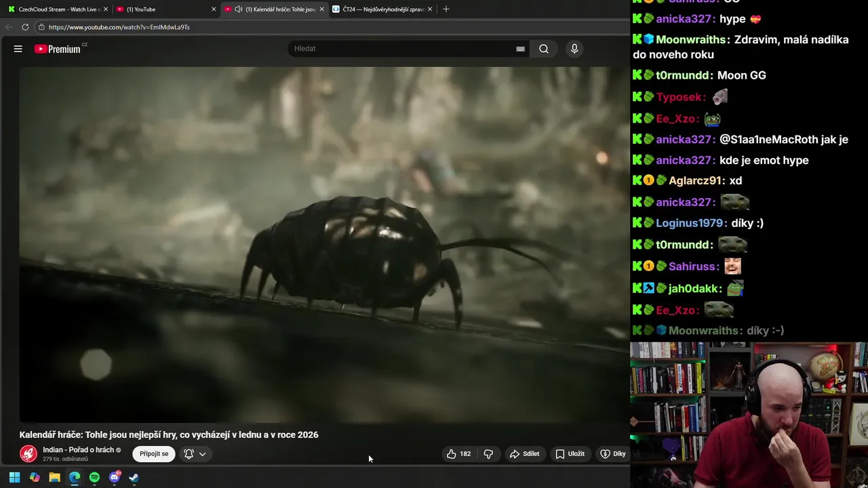Click the Typosek username in chat
The image size is (868, 488).
681,98
